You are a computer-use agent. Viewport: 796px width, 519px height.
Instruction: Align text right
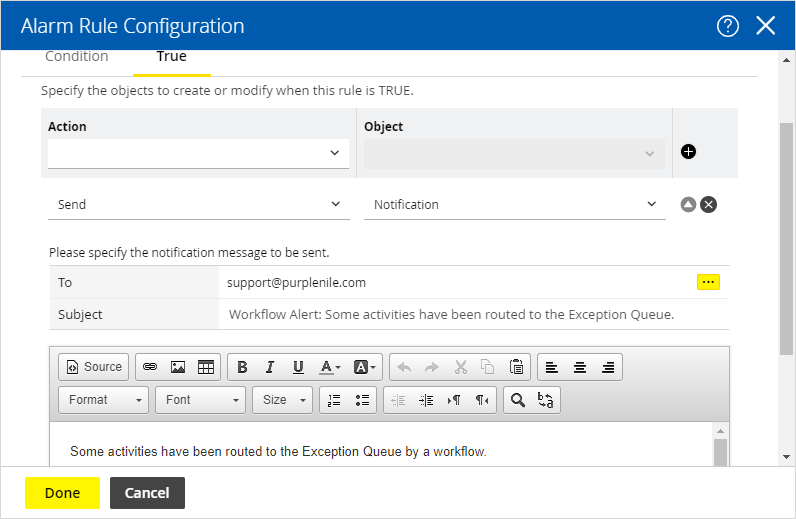point(608,367)
